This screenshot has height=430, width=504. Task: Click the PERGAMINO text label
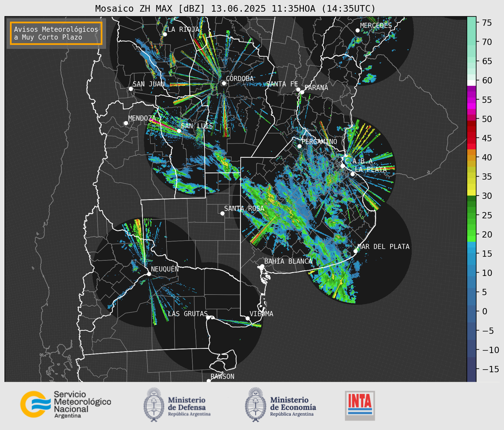(319, 141)
